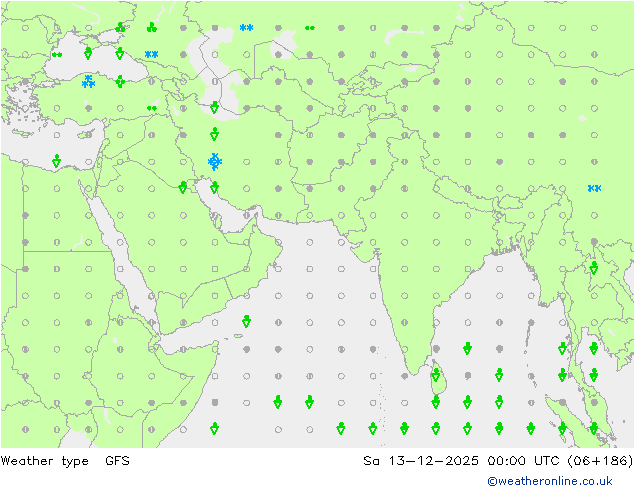Click the rain symbol on Egypt's Mediterranean coast
This screenshot has width=634, height=490.
click(57, 161)
